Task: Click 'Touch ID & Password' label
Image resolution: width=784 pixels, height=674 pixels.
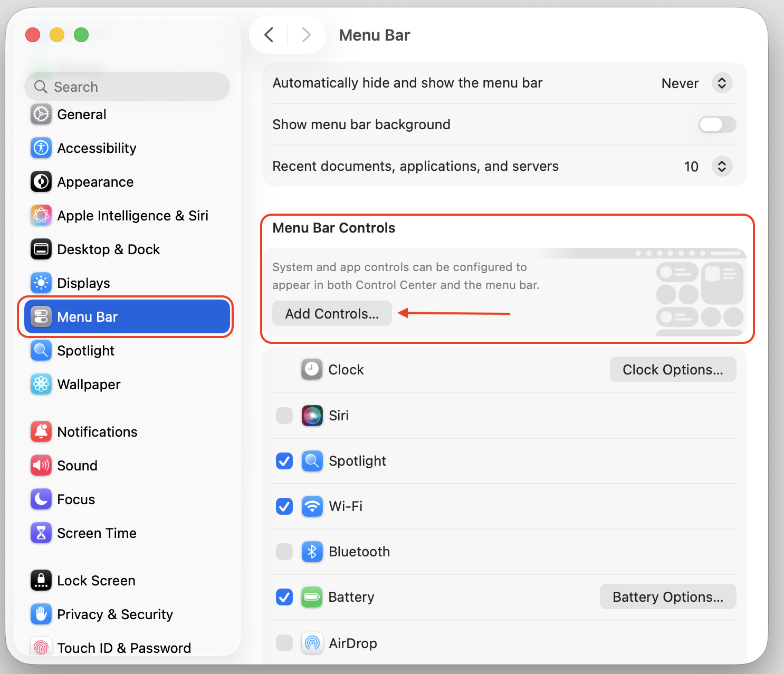Action: point(124,648)
